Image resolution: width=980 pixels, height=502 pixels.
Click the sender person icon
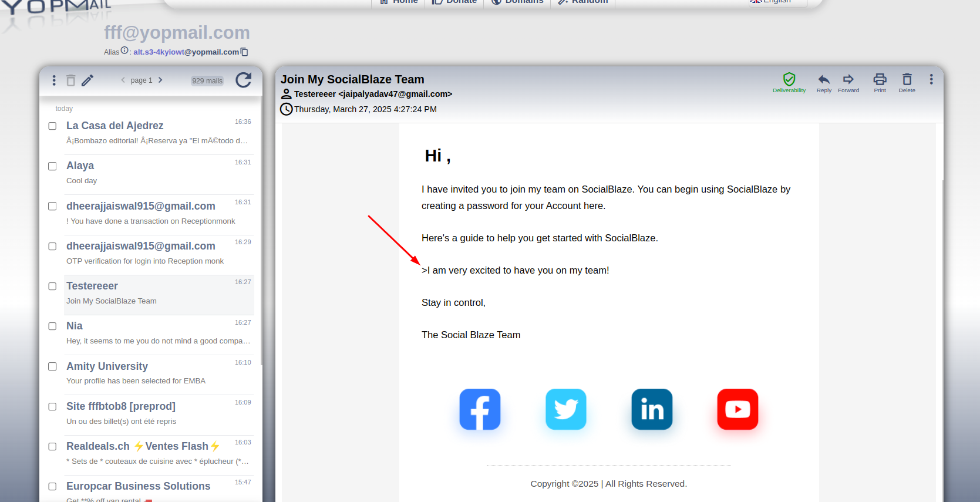click(286, 94)
